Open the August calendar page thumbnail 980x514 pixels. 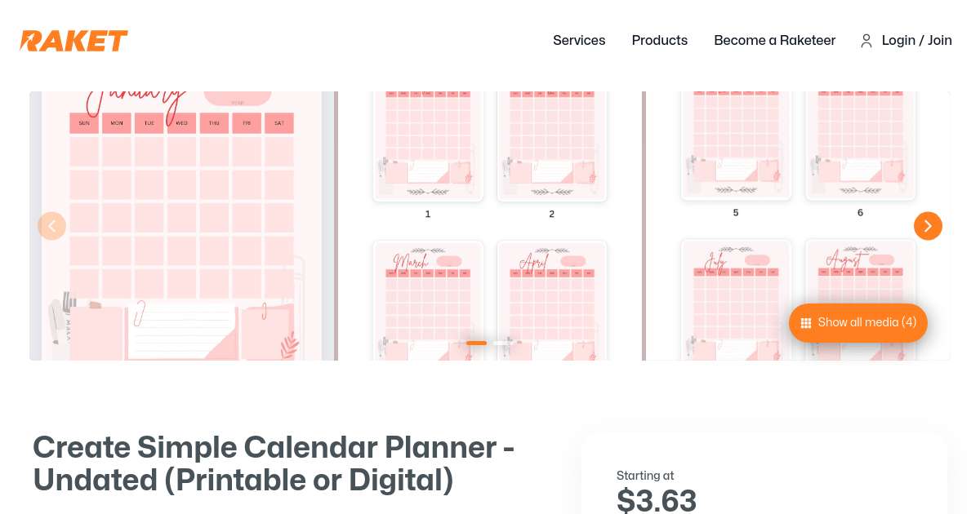click(861, 299)
